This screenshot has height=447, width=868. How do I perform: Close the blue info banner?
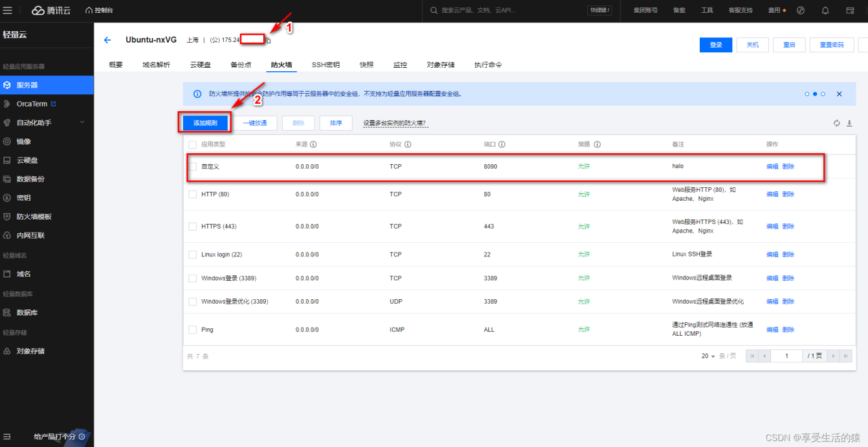point(839,94)
